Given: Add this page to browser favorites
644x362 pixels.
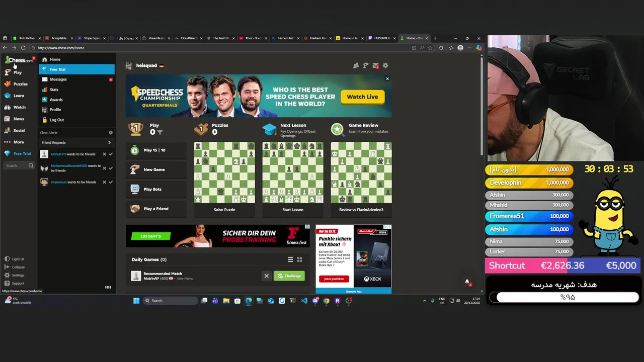Looking at the screenshot, I should (431, 48).
